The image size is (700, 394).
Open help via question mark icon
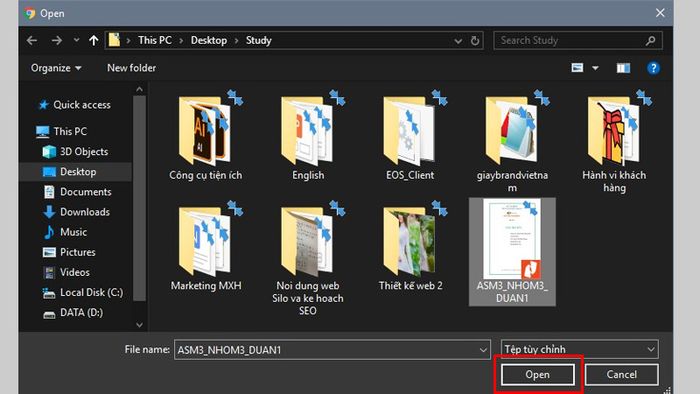(x=653, y=68)
